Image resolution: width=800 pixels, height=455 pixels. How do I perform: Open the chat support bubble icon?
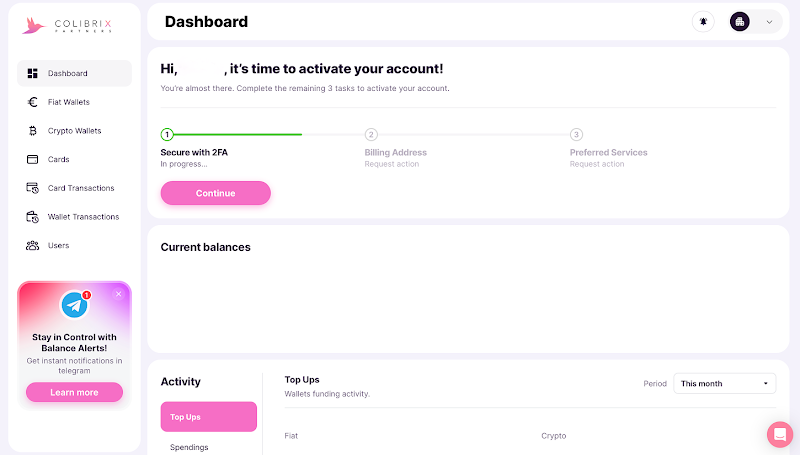coord(779,434)
